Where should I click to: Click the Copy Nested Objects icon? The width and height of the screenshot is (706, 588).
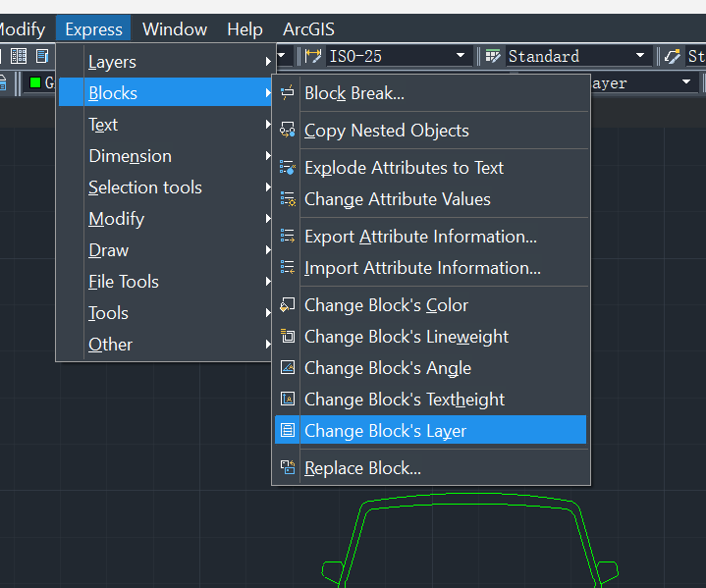[288, 131]
